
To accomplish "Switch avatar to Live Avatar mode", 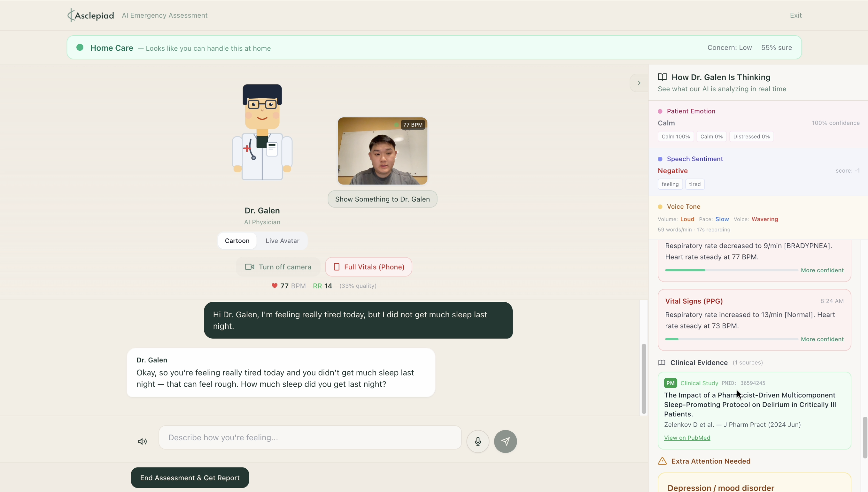I will 282,241.
